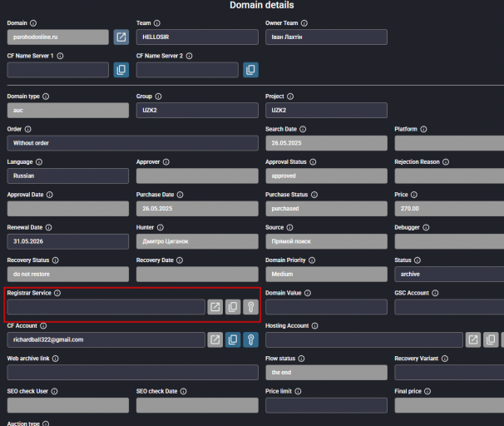The image size is (504, 426).
Task: Show info for Approval Status
Action: coord(313,162)
